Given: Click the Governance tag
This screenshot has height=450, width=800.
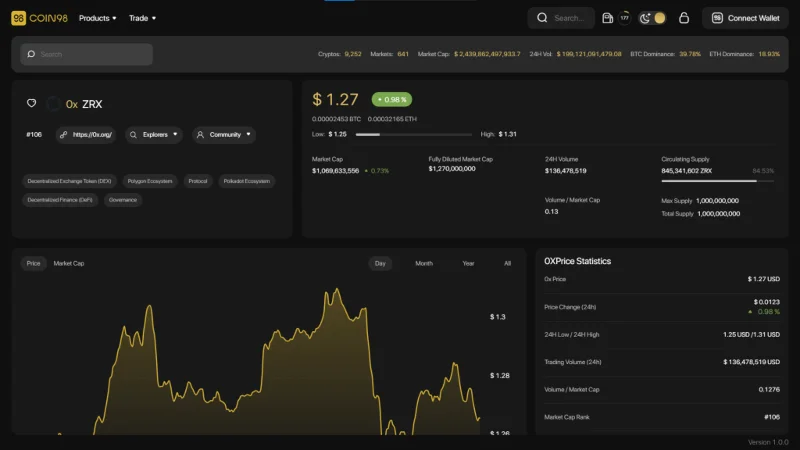Looking at the screenshot, I should point(122,200).
